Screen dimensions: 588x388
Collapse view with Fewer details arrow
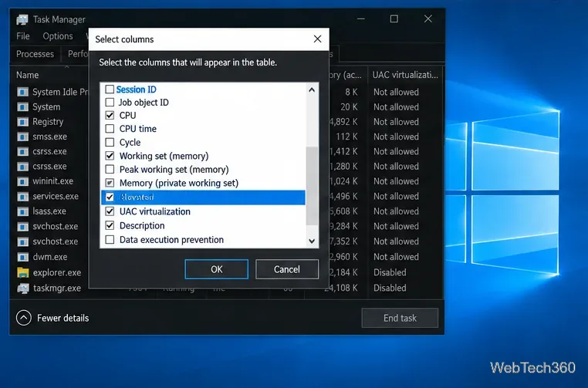click(x=24, y=318)
